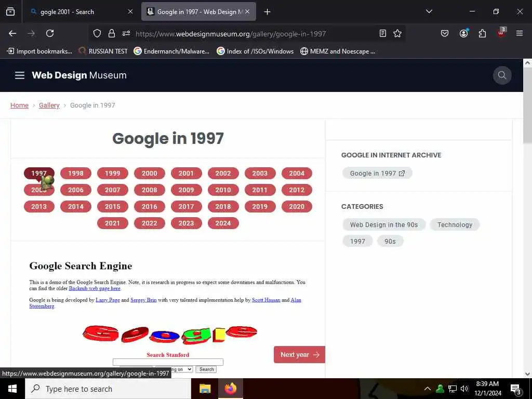The width and height of the screenshot is (532, 399).
Task: Show hidden system tray icons
Action: [428, 389]
